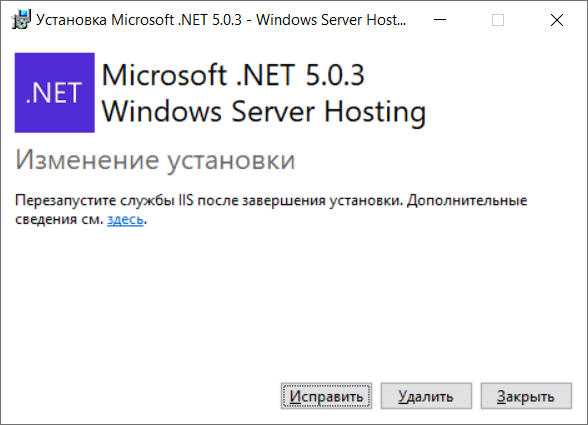The height and width of the screenshot is (425, 588).
Task: Minimize the .NET setup window
Action: [440, 20]
